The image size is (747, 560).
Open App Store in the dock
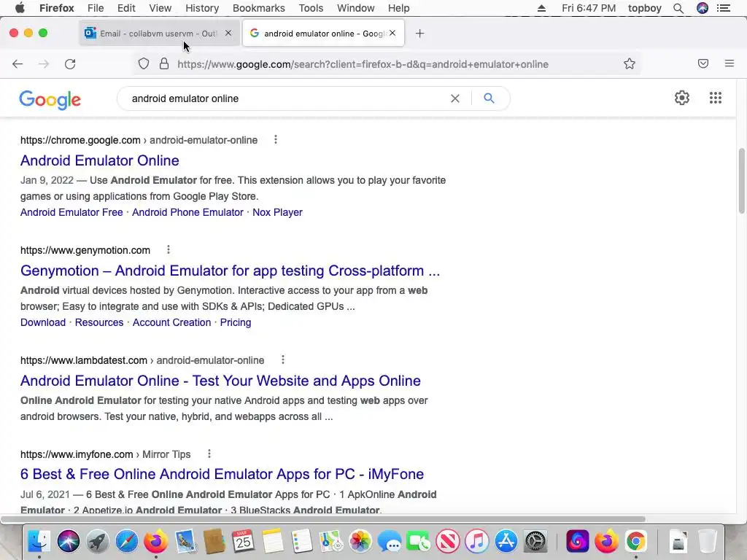click(x=506, y=542)
